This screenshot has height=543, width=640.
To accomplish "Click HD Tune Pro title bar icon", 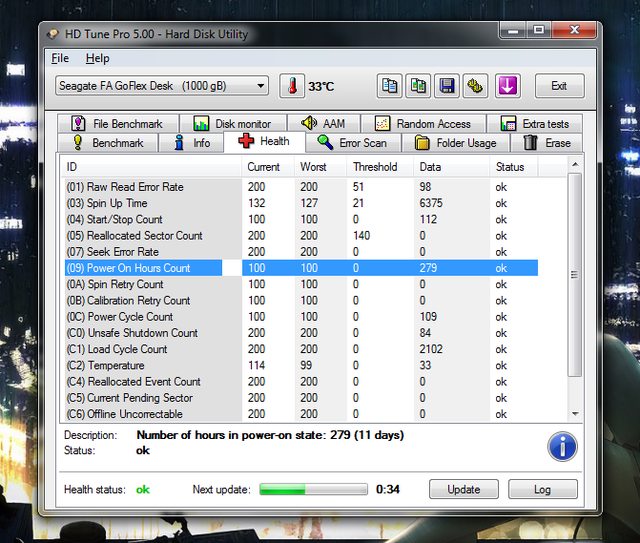I will click(53, 33).
